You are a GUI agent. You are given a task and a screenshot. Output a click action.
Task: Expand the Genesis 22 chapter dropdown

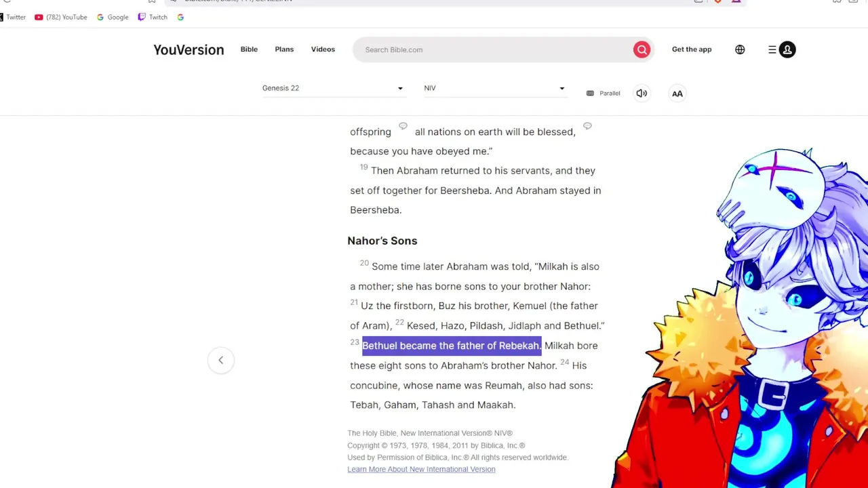(x=333, y=88)
